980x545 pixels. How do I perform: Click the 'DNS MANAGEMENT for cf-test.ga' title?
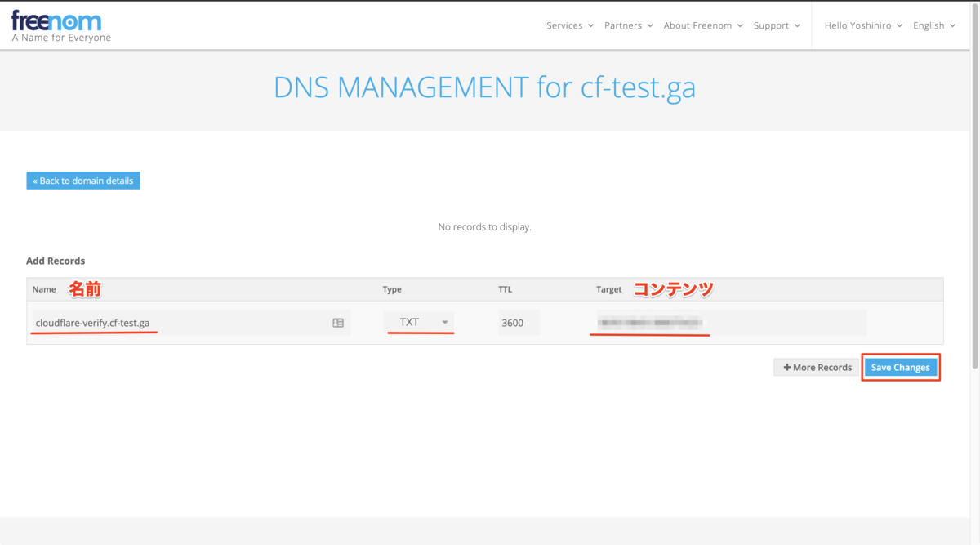pyautogui.click(x=484, y=87)
